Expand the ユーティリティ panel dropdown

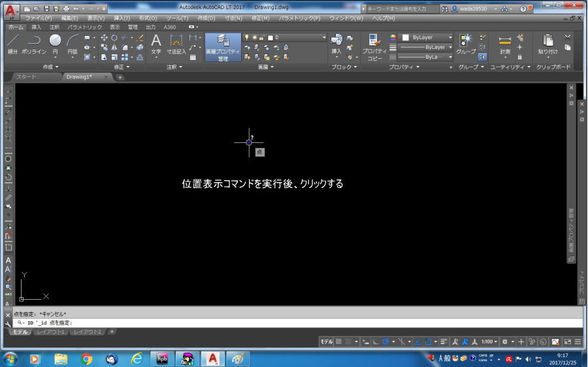pos(510,67)
